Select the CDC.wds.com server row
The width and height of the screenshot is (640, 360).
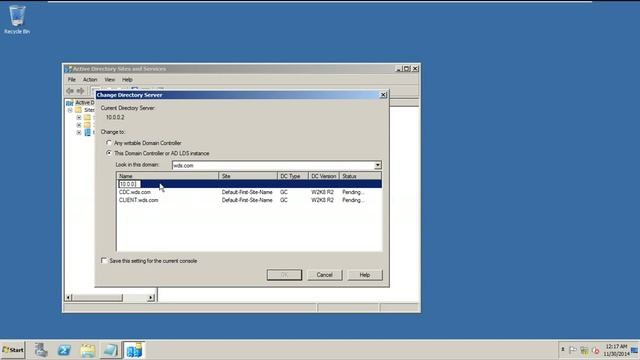point(249,192)
